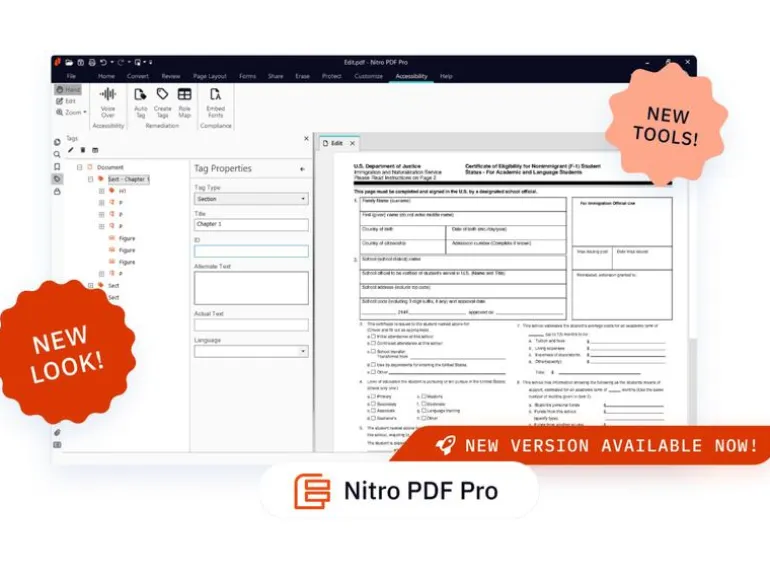The width and height of the screenshot is (770, 578).
Task: Open the Tag Type dropdown
Action: 251,199
